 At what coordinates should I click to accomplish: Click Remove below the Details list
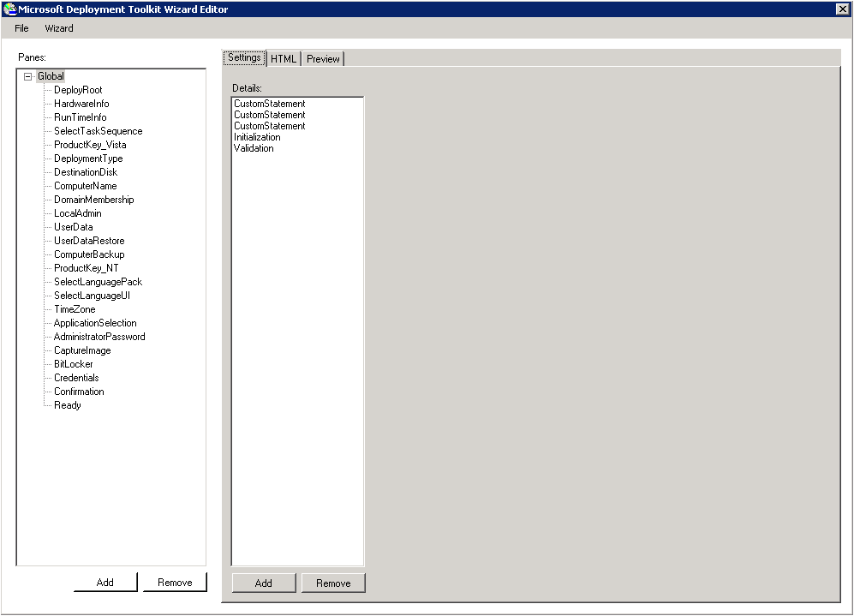(x=333, y=583)
